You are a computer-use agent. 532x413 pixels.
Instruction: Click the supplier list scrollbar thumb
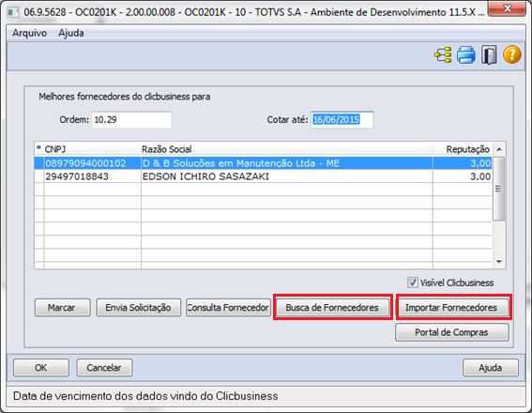[498, 189]
